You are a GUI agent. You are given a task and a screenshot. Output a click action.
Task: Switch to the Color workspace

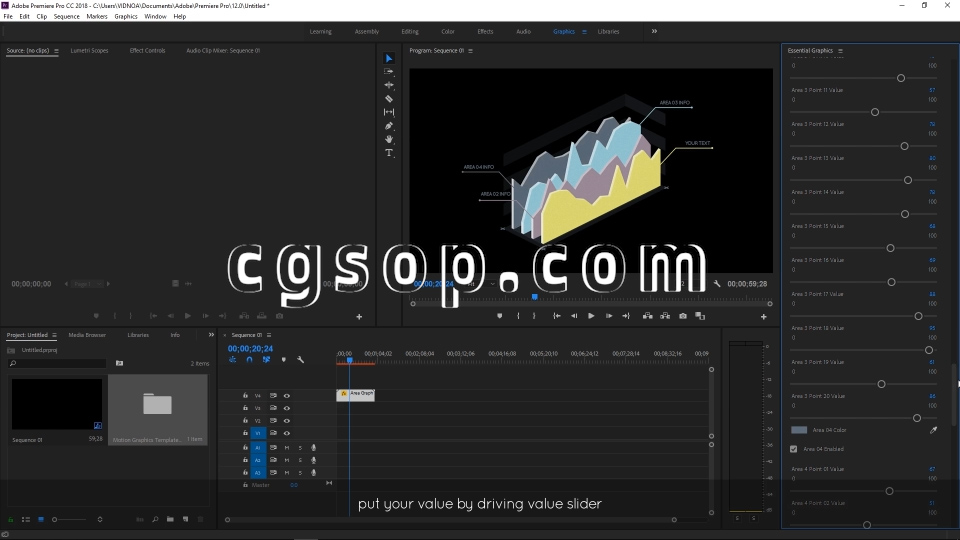pos(448,31)
